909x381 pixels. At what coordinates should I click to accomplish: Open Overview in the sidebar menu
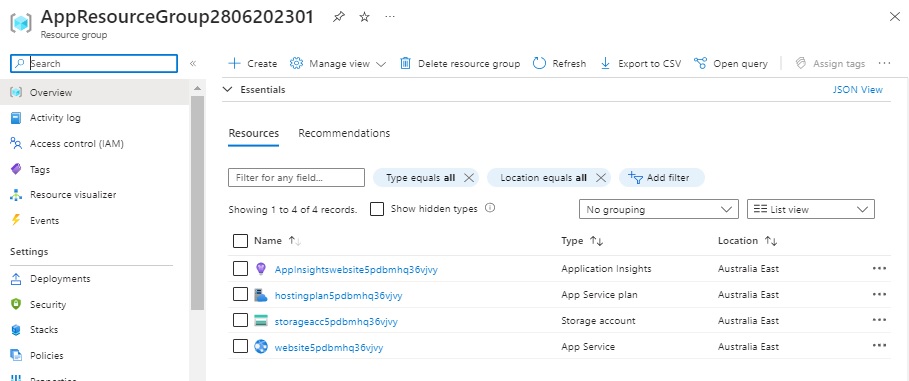click(95, 92)
